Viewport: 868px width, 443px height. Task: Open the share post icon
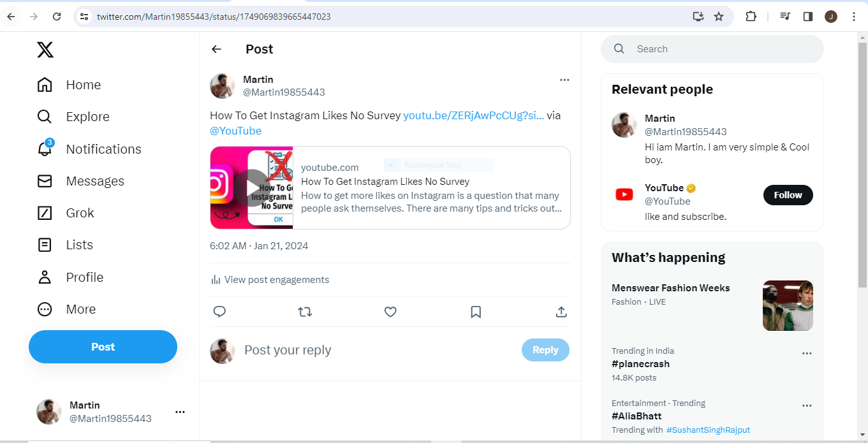point(561,312)
